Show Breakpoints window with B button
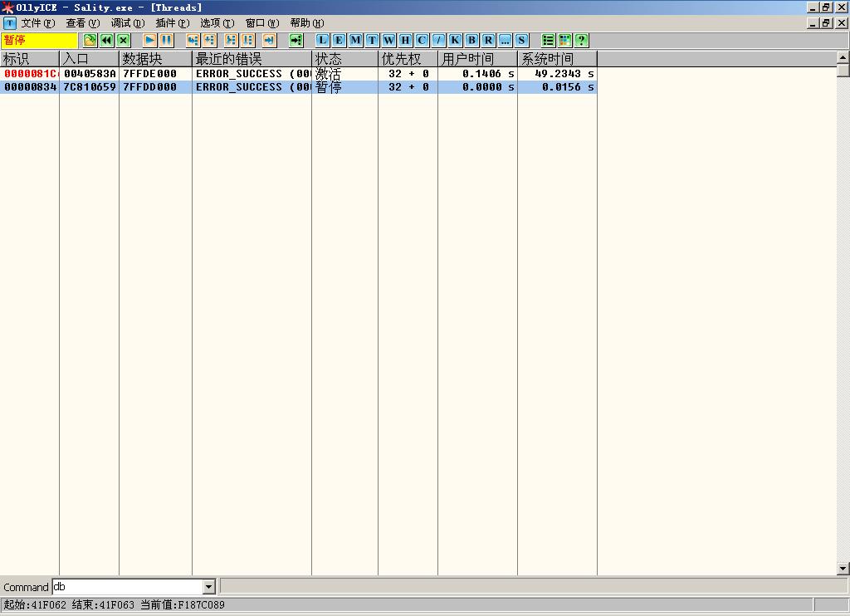Screen dimensions: 850x616 point(471,40)
